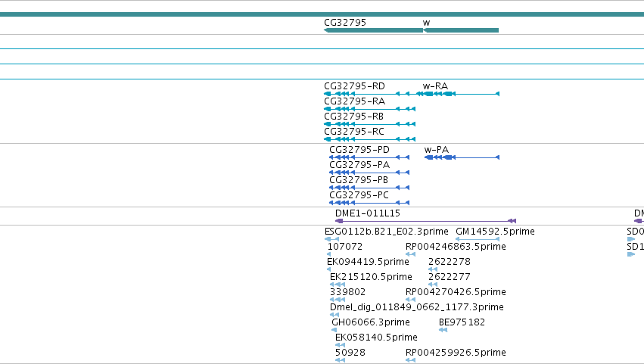Click the 2622277 feature label
Screen dimensions: 644x364
coord(450,277)
